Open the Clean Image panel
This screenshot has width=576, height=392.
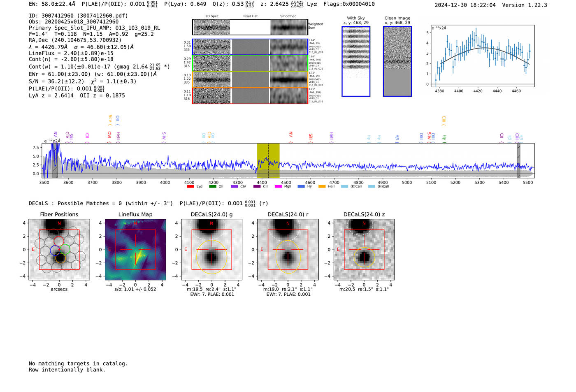tap(397, 61)
